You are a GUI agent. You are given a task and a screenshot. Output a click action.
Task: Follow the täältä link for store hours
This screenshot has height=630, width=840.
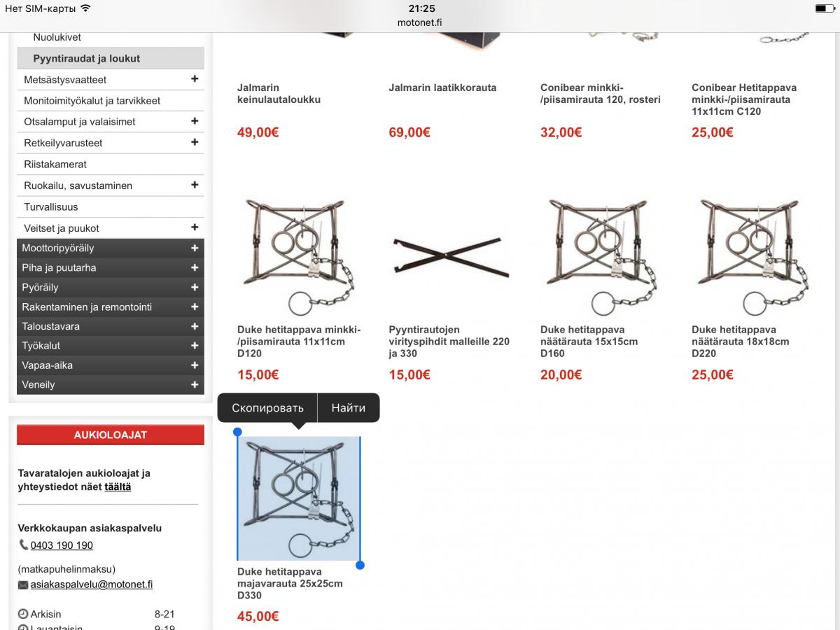(x=118, y=486)
